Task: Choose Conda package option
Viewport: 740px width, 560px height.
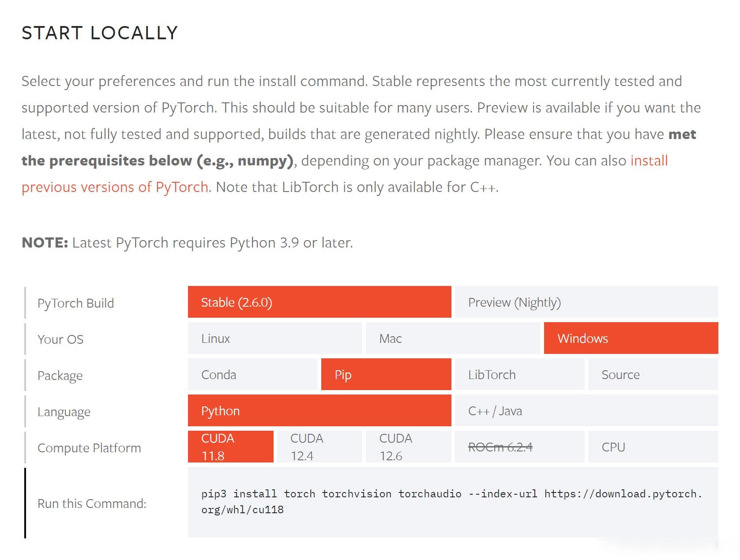Action: (x=253, y=375)
